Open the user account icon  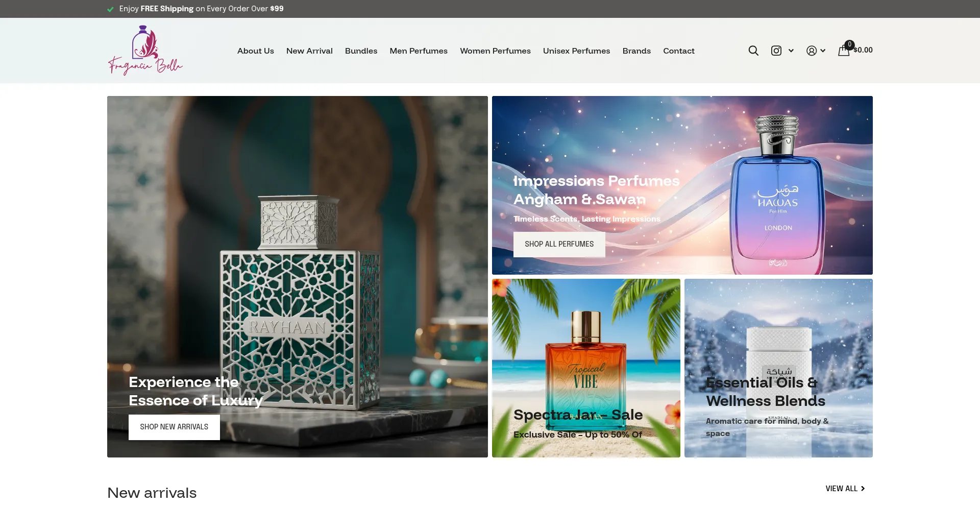tap(812, 51)
